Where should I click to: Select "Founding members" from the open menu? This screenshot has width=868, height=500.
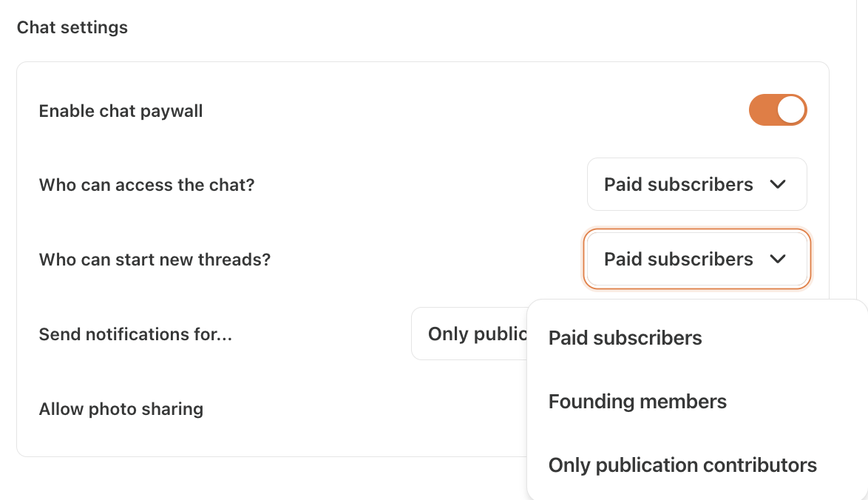637,401
